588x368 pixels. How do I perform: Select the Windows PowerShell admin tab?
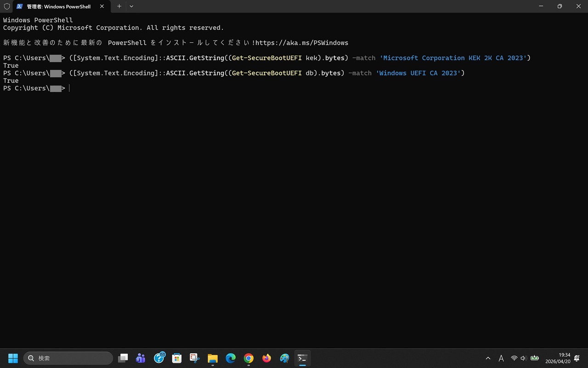58,6
